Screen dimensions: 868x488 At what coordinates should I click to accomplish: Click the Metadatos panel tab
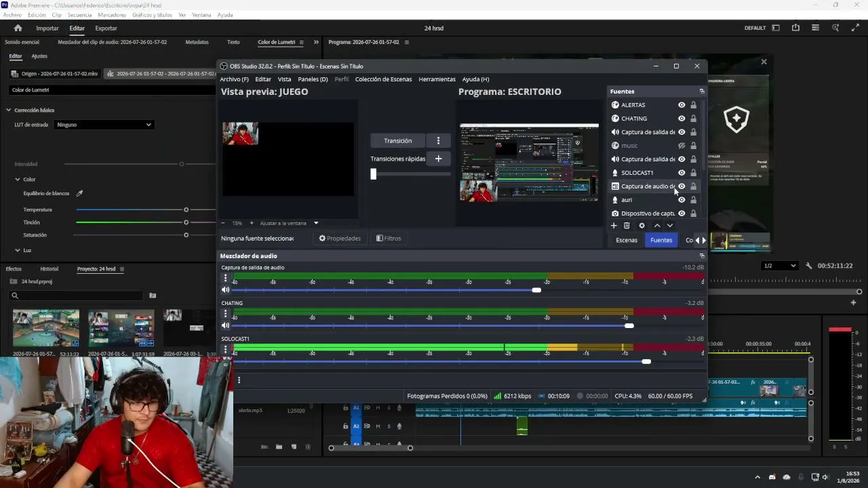pyautogui.click(x=197, y=42)
